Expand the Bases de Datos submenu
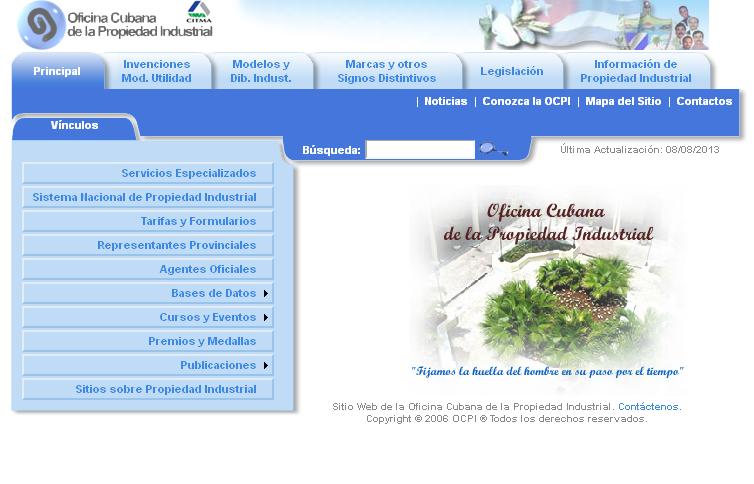 [266, 294]
